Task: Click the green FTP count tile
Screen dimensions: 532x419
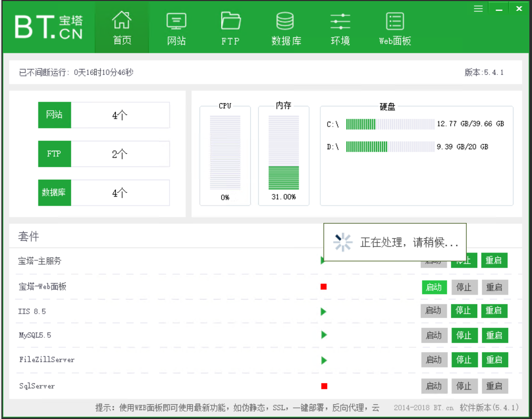Action: (x=54, y=154)
